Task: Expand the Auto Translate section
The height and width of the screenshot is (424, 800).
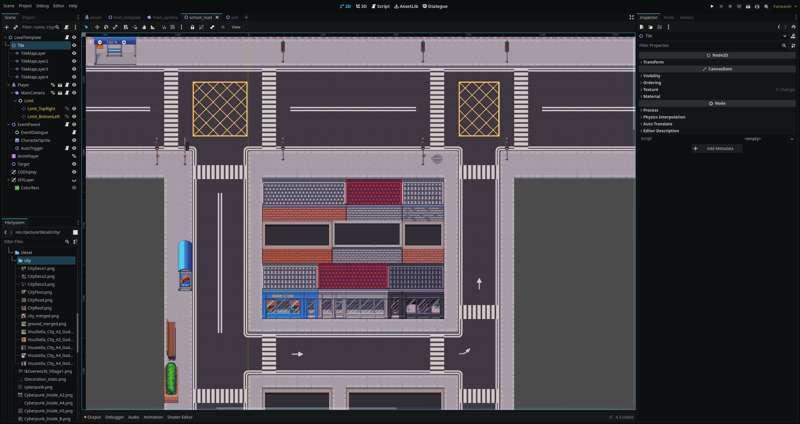Action: (717, 124)
